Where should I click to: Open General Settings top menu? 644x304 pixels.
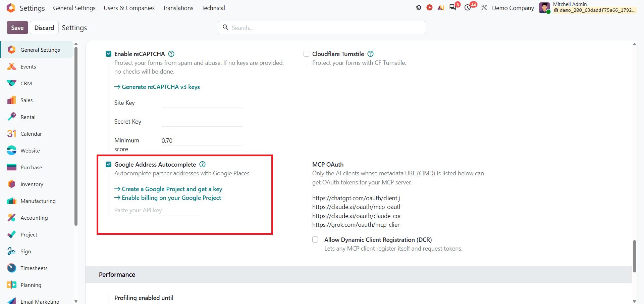coord(74,8)
